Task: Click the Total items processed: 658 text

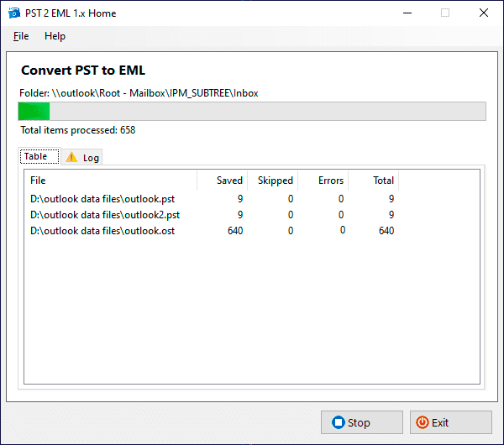Action: [x=78, y=130]
